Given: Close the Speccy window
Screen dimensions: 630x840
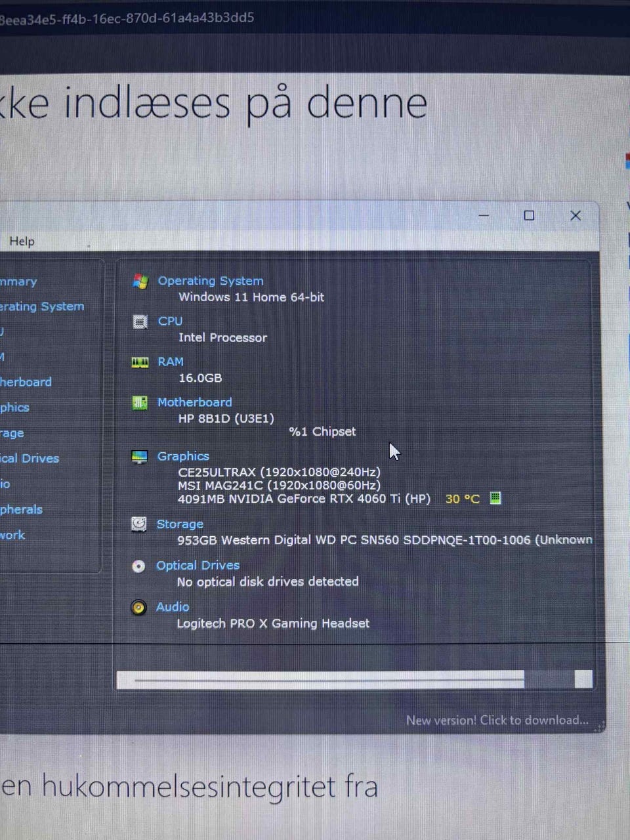Looking at the screenshot, I should 576,215.
